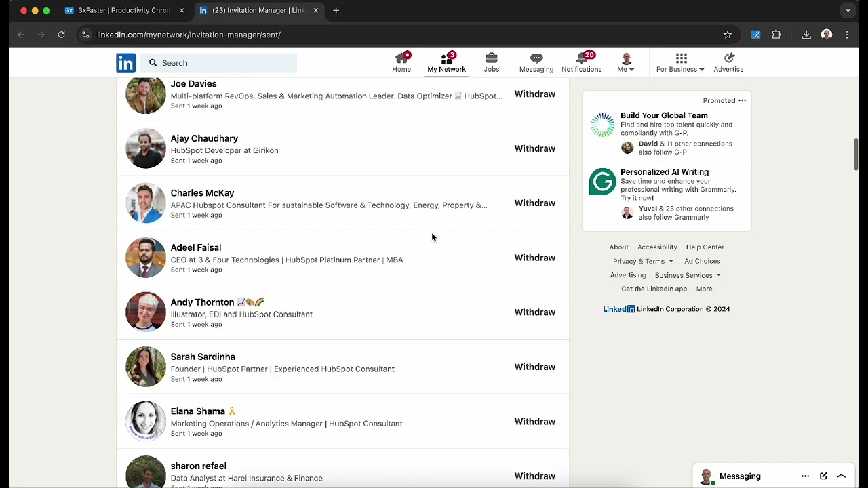Open a new browser tab

tap(336, 10)
